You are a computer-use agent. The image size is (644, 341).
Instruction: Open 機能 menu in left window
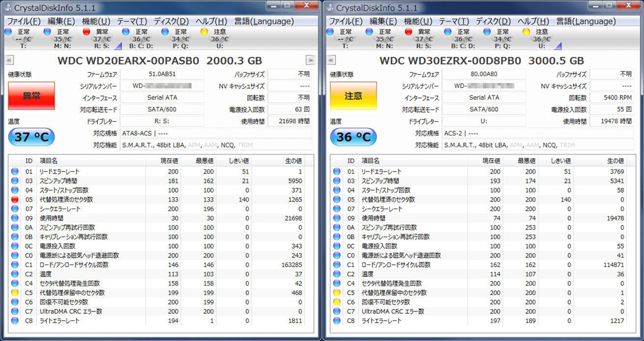96,21
